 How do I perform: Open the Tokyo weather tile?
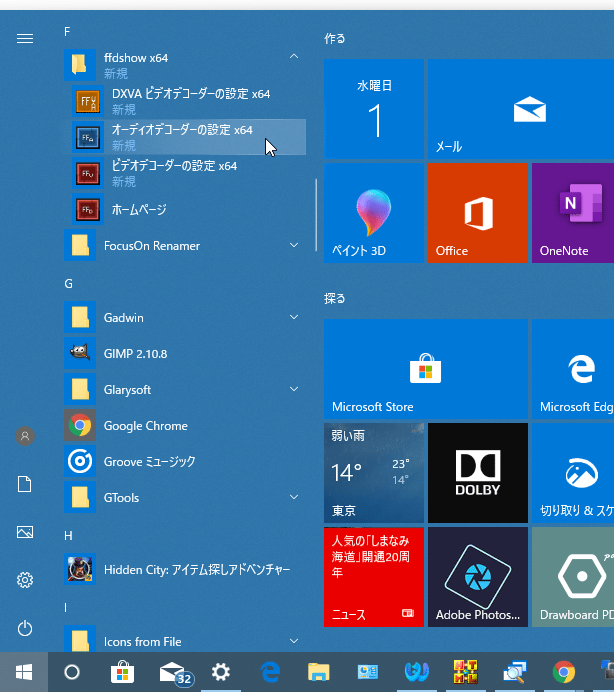(x=374, y=473)
